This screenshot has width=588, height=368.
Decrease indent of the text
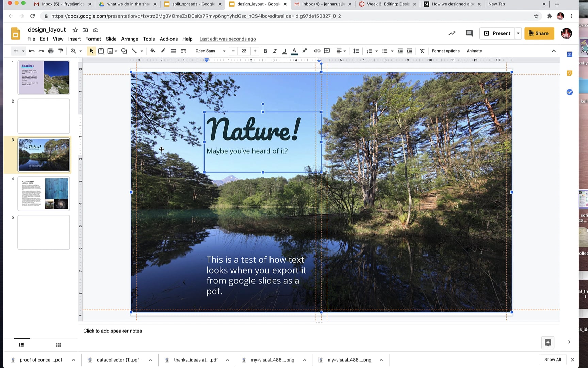tap(400, 51)
